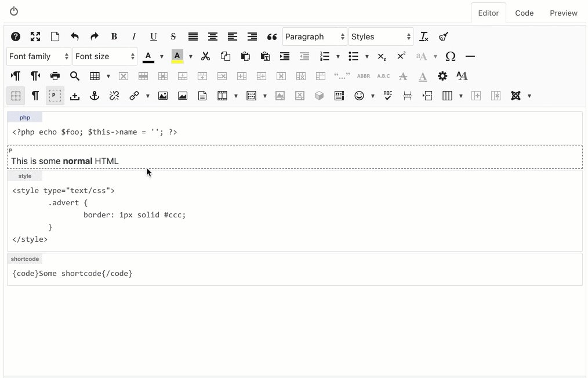Screen dimensions: 588x378
Task: Expand the insert table dropdown arrow
Action: pyautogui.click(x=108, y=76)
